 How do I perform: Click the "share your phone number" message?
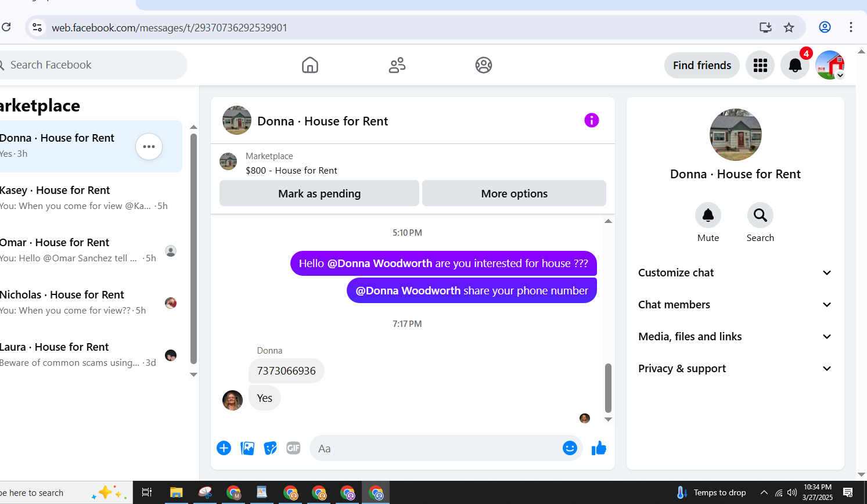(472, 290)
